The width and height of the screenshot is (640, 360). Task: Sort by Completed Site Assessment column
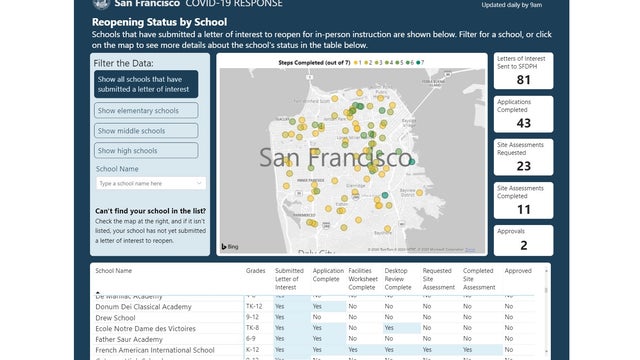[478, 279]
